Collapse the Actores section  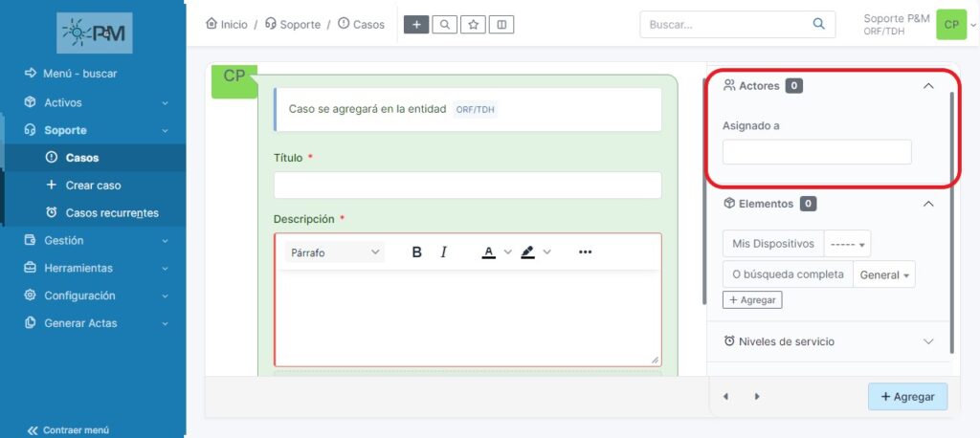point(927,86)
